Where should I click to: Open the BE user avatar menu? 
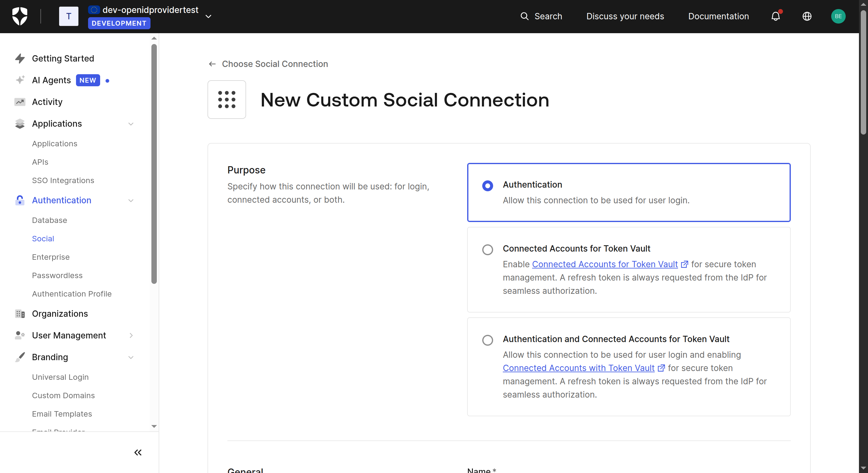tap(838, 16)
